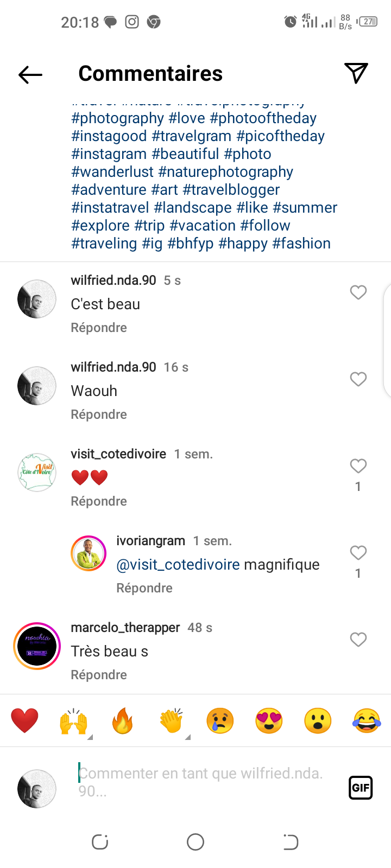Open the @visit_cotedivoire mention link
Image resolution: width=391 pixels, height=868 pixels.
tap(178, 565)
